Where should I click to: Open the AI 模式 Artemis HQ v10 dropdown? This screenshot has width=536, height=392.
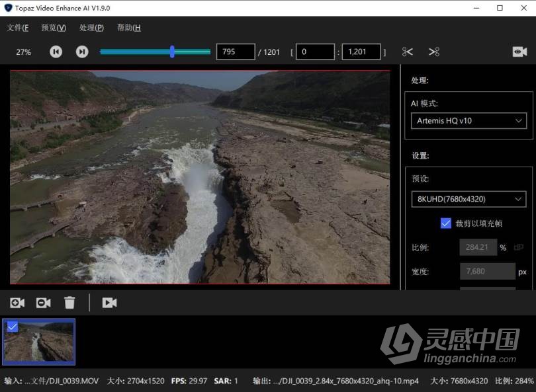click(469, 120)
